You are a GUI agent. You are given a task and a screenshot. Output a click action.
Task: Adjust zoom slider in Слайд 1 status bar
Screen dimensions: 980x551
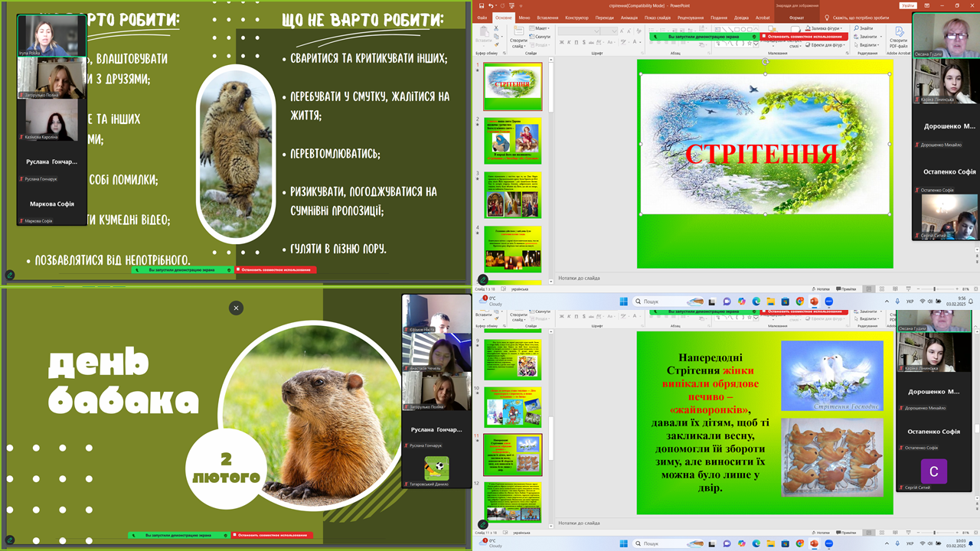click(x=935, y=289)
